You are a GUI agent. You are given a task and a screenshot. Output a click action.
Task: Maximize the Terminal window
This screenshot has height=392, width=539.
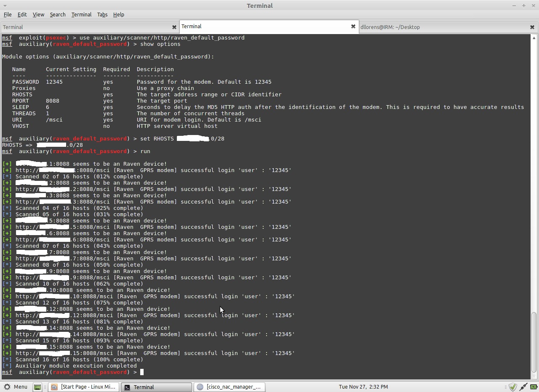524,5
